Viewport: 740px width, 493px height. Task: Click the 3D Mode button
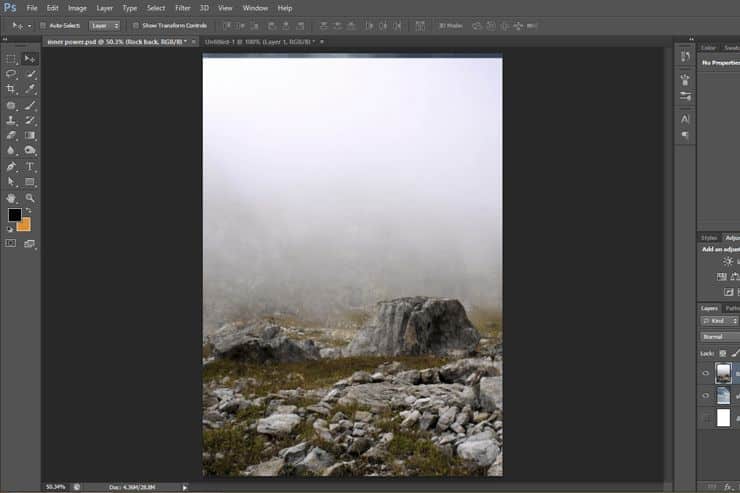451,25
